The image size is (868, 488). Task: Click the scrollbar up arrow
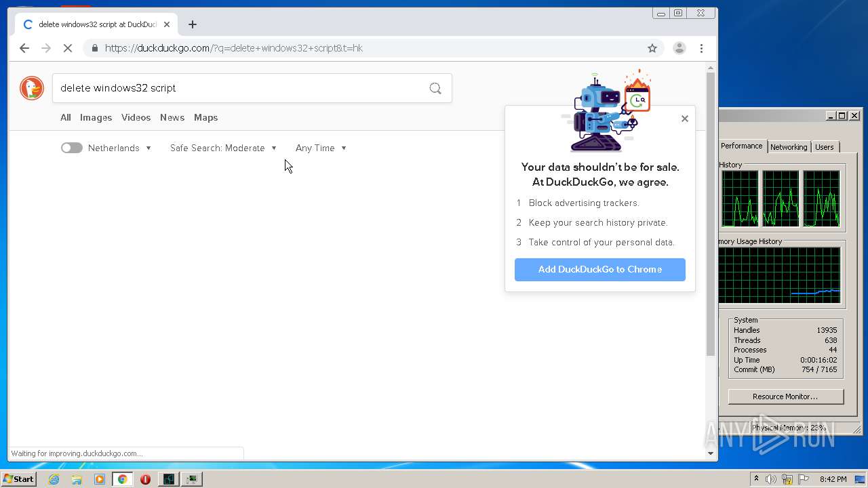(x=711, y=68)
